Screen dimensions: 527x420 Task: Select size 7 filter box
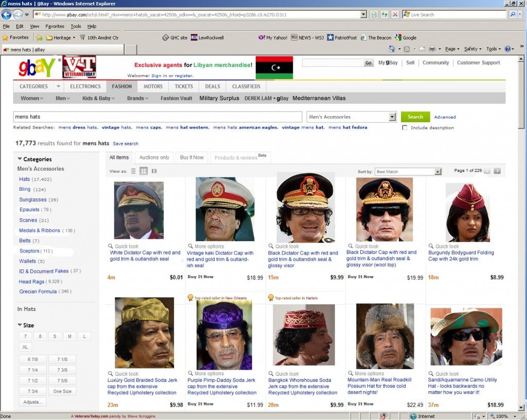(25, 336)
